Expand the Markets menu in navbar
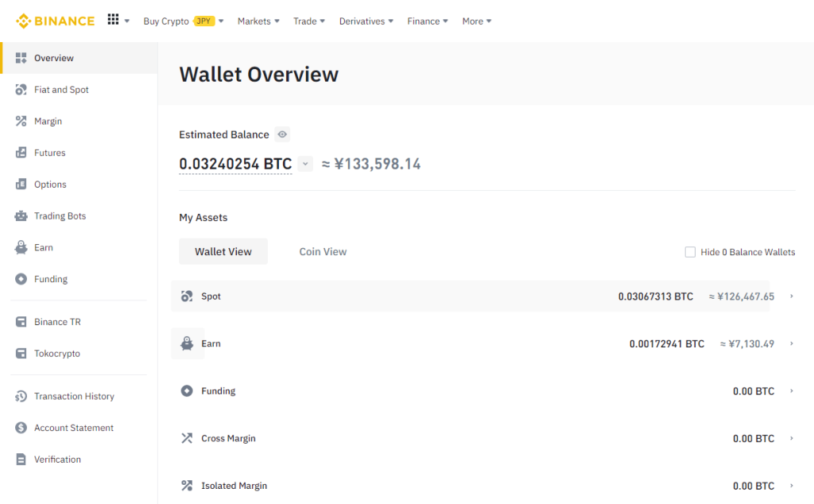The width and height of the screenshot is (814, 504). [x=258, y=21]
